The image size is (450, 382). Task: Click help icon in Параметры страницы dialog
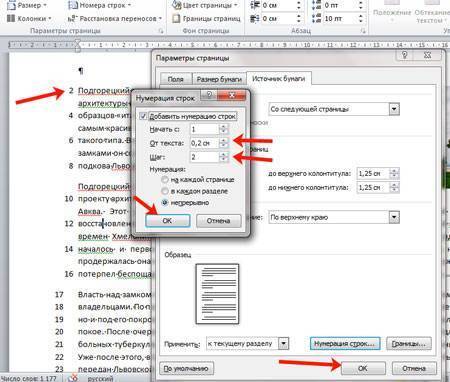click(x=405, y=55)
